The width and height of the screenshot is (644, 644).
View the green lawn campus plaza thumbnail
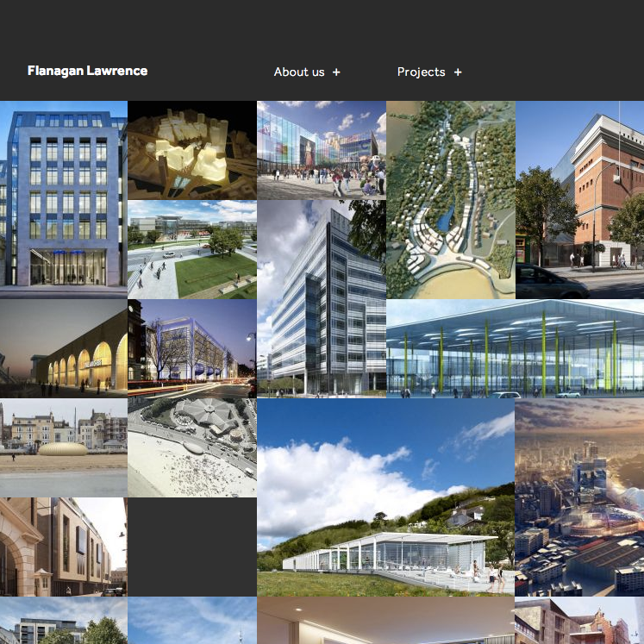192,250
